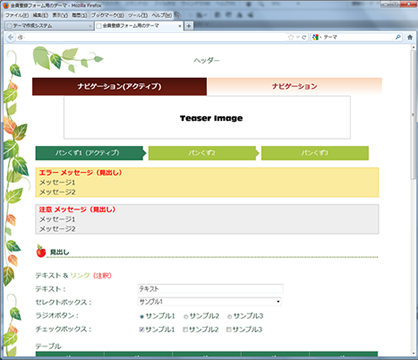Select the 会員登録フォーム用のテーマ tab

click(x=139, y=26)
